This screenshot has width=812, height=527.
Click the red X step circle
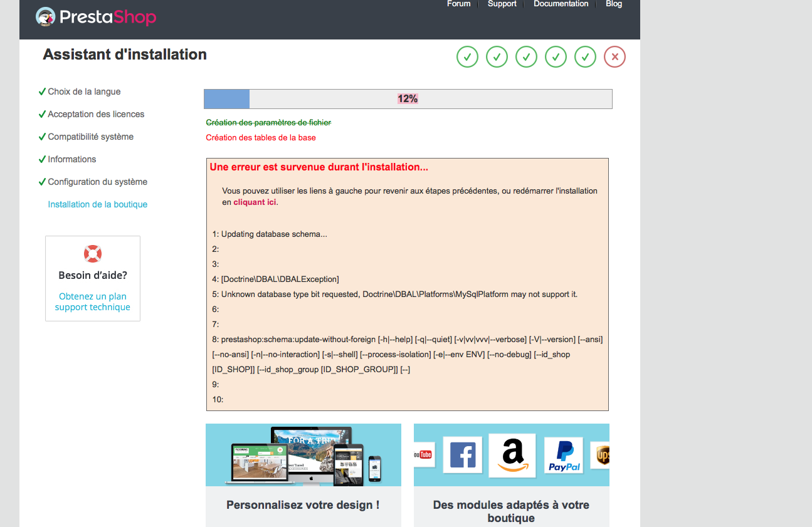pos(614,57)
